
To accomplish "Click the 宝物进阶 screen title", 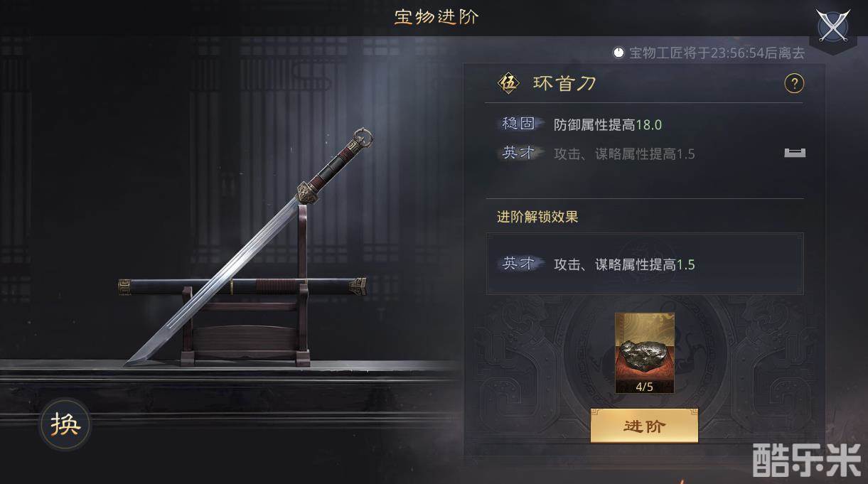I will click(436, 17).
